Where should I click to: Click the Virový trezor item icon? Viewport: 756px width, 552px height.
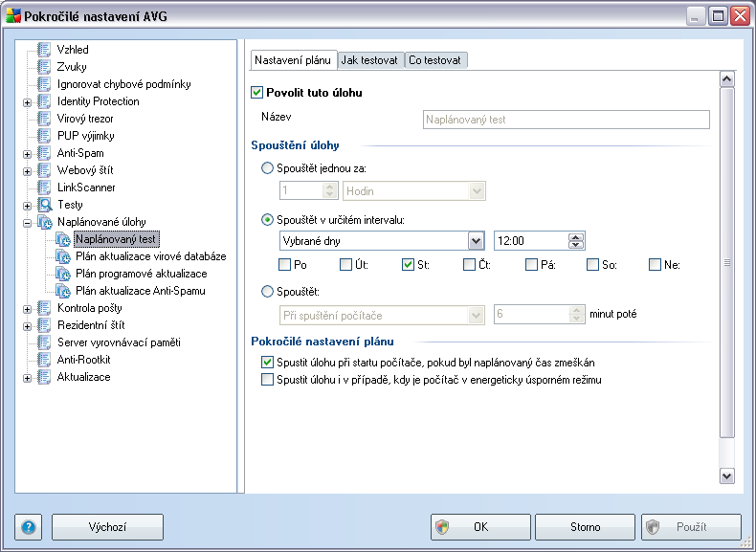click(x=44, y=119)
